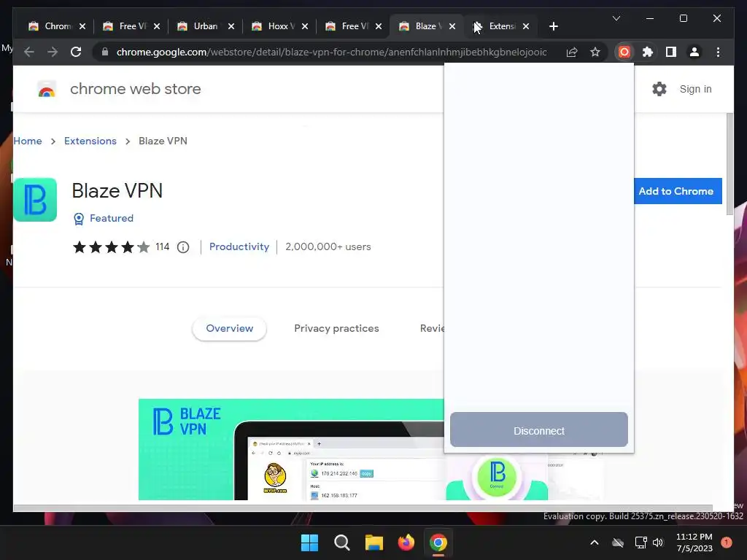Click the Disconnect button in popup
Screen dimensions: 747x560
(x=539, y=430)
